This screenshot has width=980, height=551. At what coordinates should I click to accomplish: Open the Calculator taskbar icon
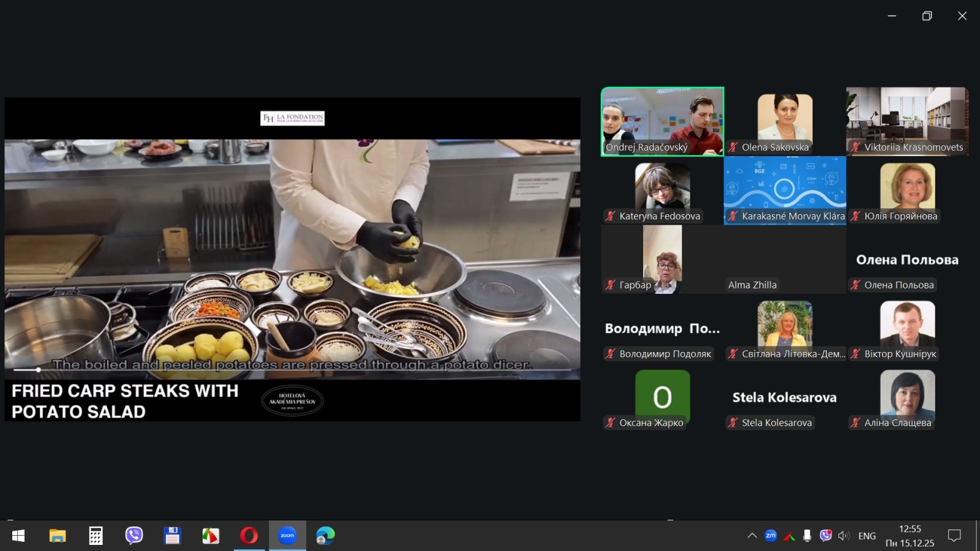click(x=96, y=536)
